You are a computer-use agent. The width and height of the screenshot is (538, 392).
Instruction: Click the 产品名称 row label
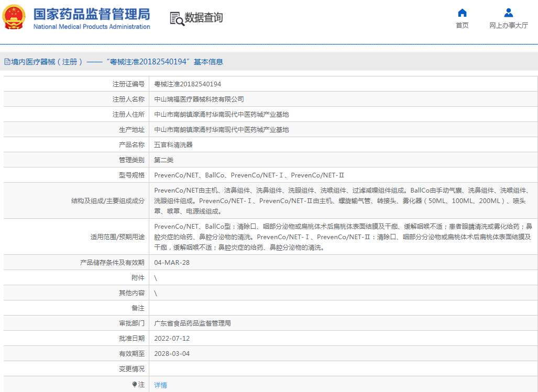132,144
